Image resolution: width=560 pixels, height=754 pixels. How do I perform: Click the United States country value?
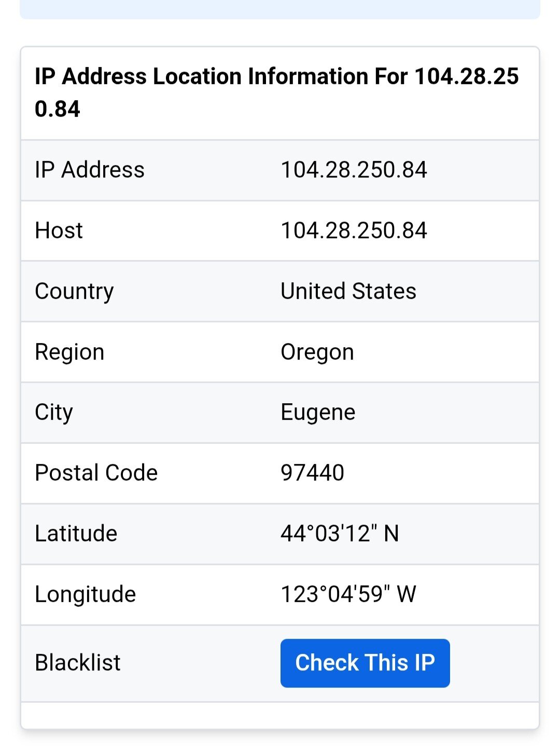348,291
